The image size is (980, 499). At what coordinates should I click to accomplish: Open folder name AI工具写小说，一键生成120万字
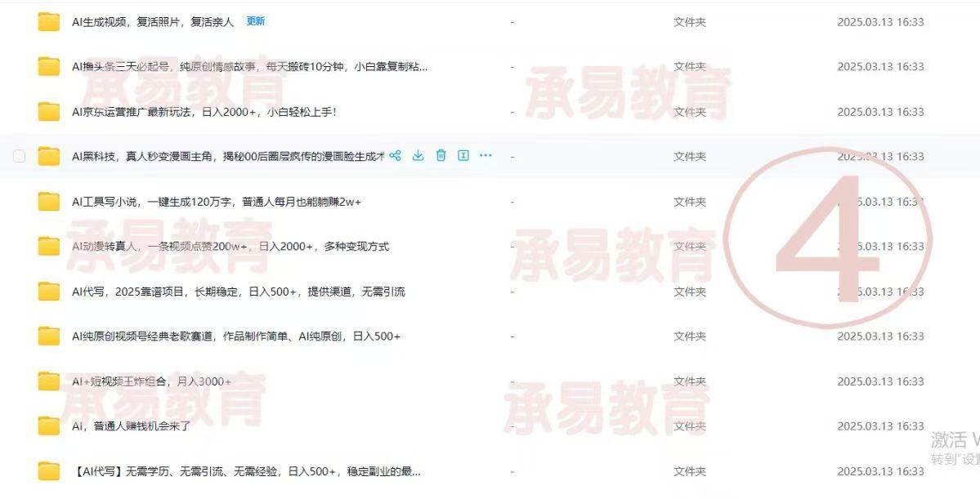pos(217,202)
